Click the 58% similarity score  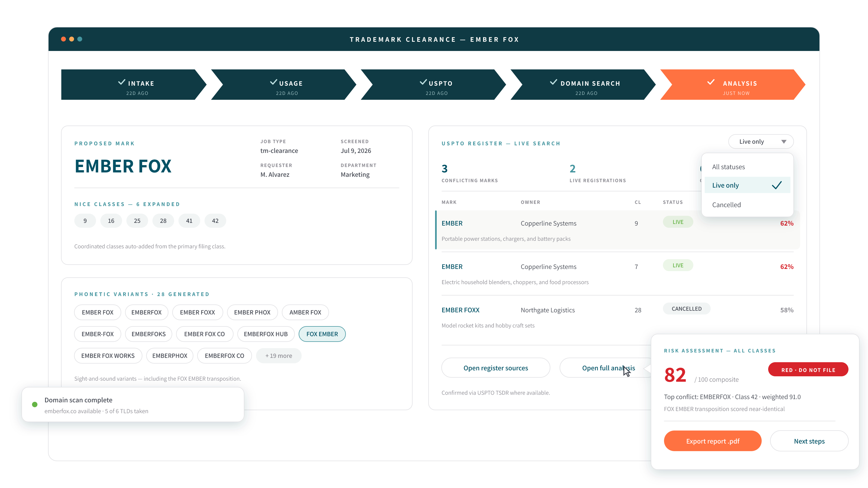(786, 310)
